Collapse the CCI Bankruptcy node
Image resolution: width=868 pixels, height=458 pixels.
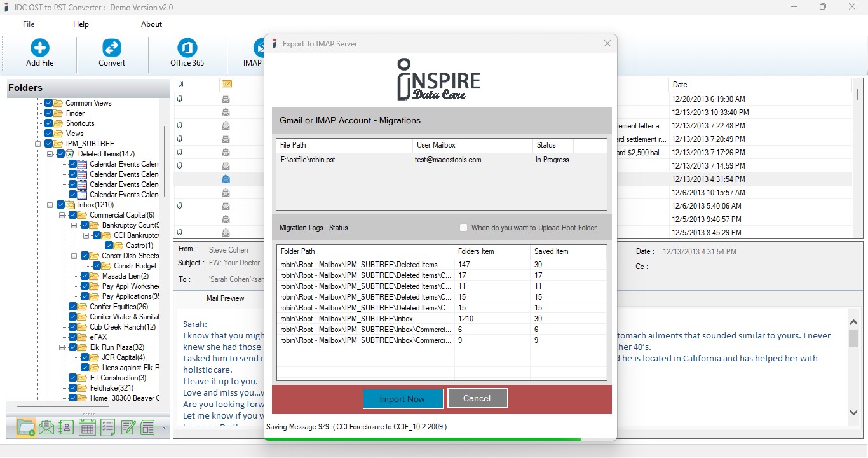[x=86, y=235]
